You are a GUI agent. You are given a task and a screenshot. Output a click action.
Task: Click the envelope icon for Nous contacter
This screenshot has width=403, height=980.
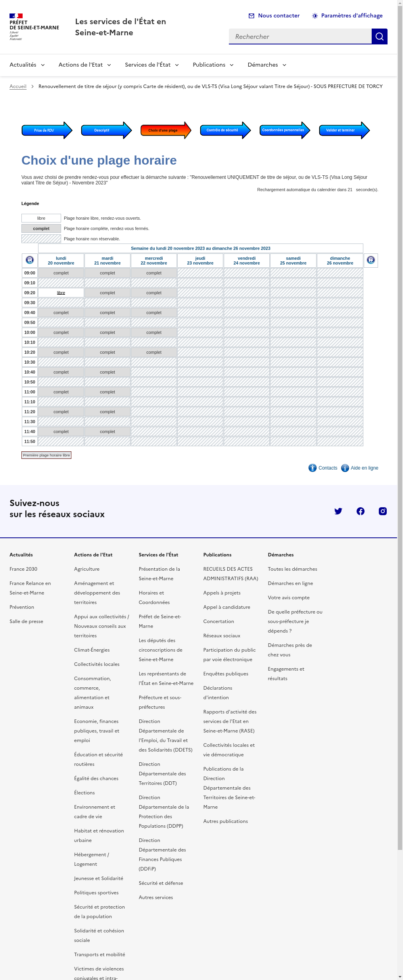click(251, 16)
